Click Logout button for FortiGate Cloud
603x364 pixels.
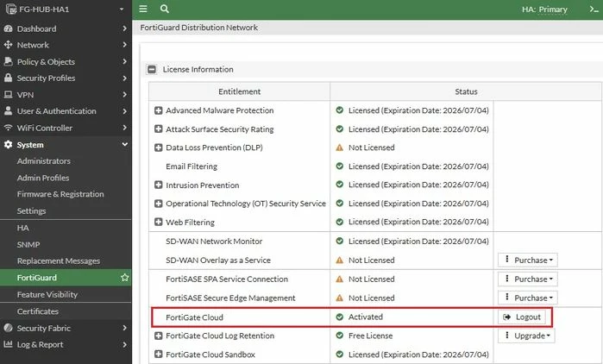click(x=522, y=317)
